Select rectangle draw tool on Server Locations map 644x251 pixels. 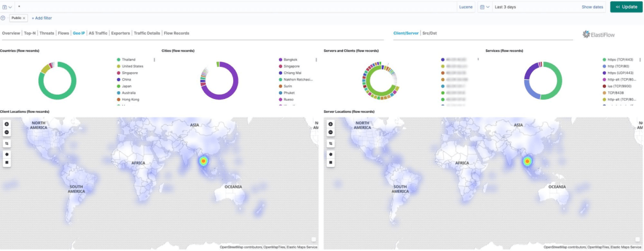330,162
